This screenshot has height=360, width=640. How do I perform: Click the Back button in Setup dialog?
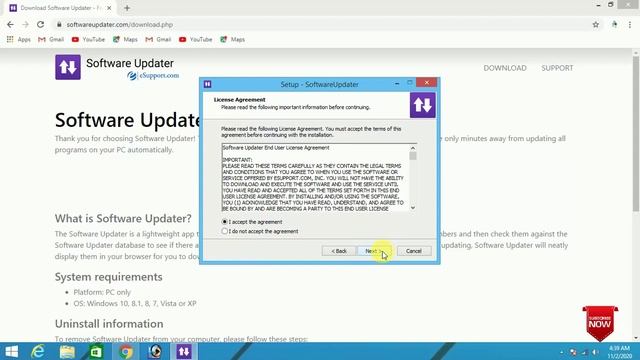point(338,251)
